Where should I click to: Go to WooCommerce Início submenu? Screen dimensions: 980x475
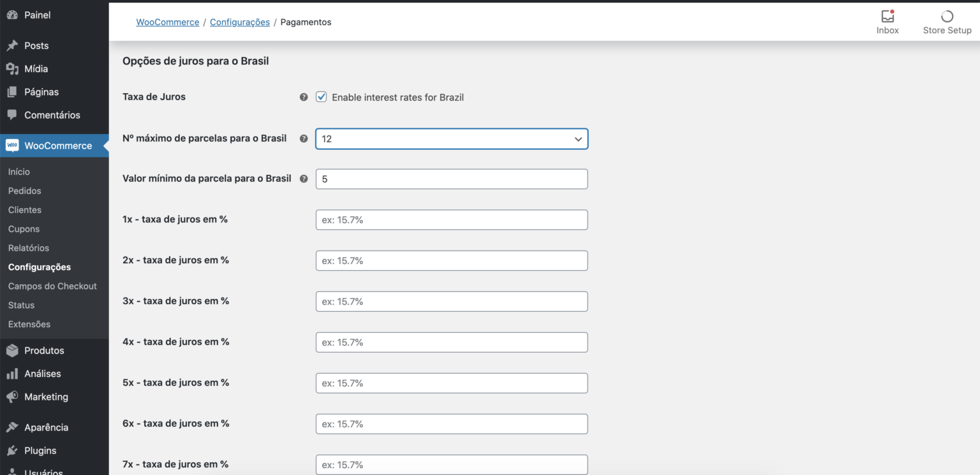click(x=19, y=172)
